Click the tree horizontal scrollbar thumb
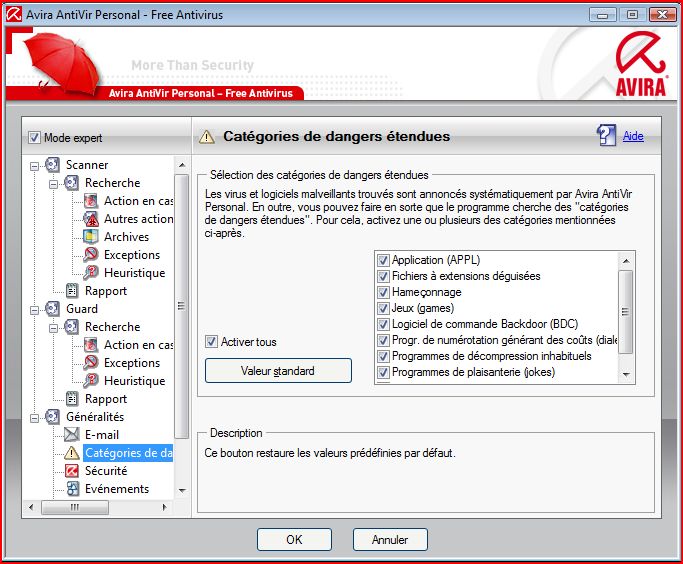This screenshot has width=683, height=564. click(x=75, y=507)
